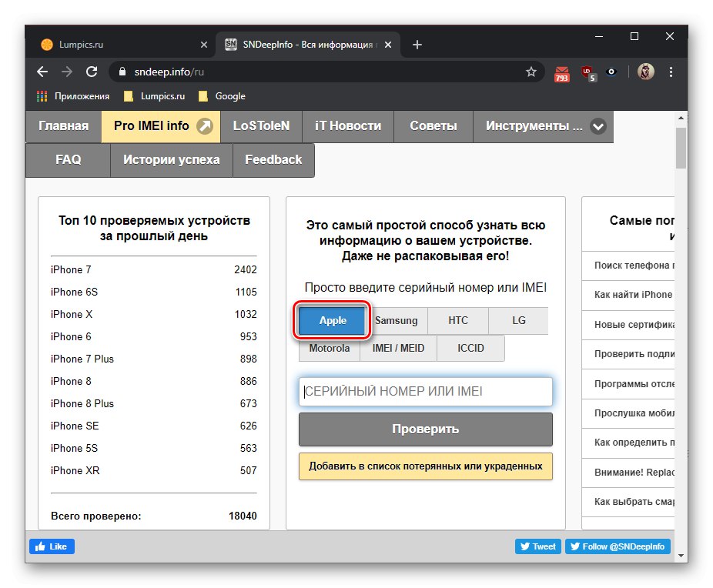Open the Внимание! Replac article link
Screen dimensions: 713x588
tap(634, 472)
